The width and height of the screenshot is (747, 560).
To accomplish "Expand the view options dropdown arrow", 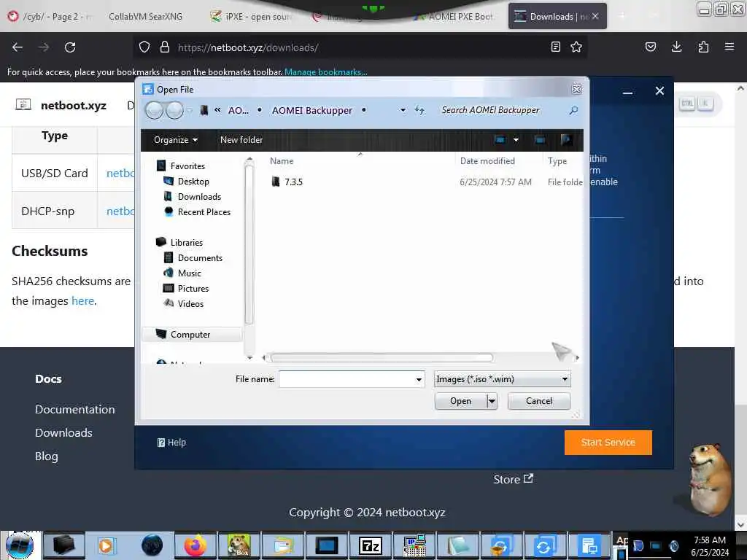I will tap(516, 139).
